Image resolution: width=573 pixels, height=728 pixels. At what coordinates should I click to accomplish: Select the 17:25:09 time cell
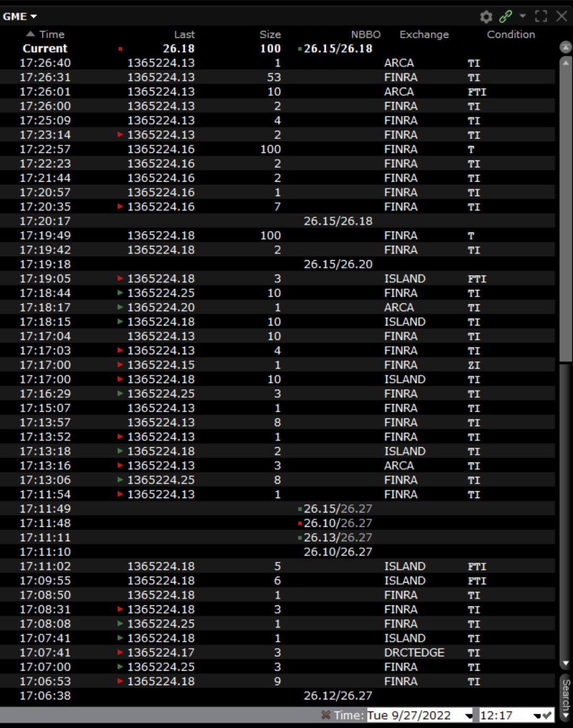[x=45, y=121]
